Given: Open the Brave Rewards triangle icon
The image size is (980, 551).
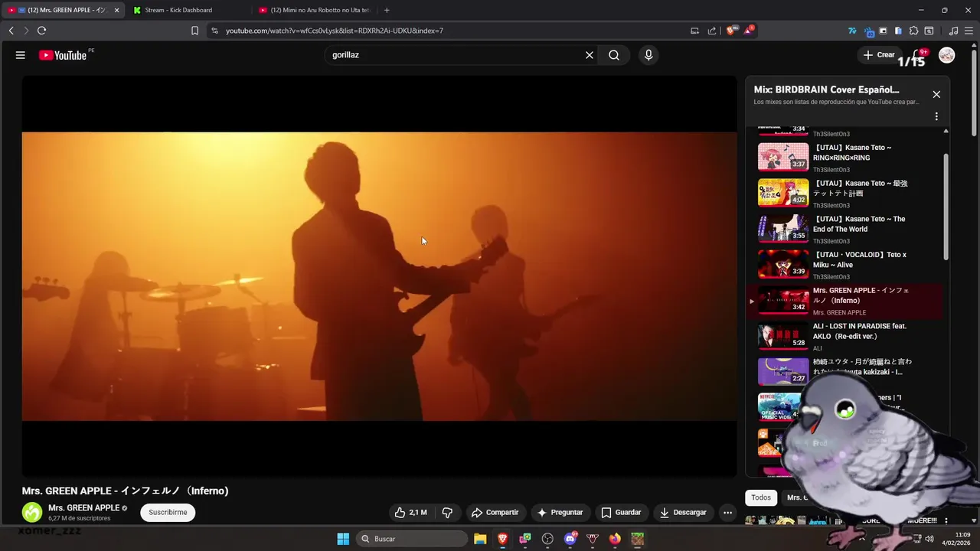Looking at the screenshot, I should [x=750, y=31].
